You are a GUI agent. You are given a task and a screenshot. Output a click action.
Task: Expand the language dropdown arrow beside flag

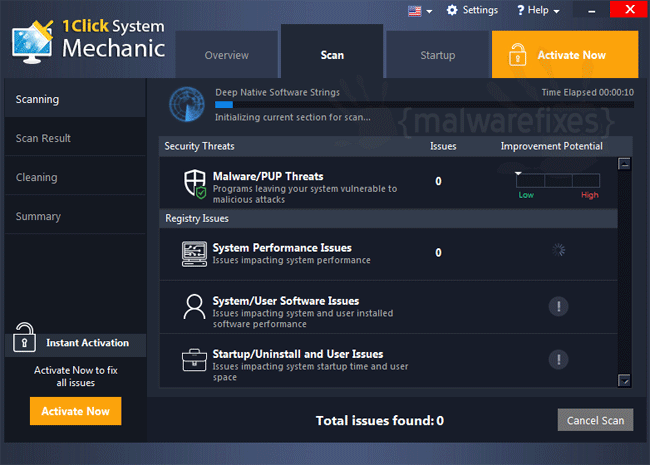pos(429,12)
